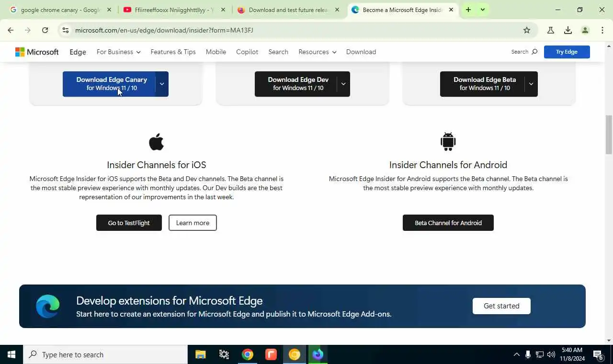Close the Become a Microsoft Edge Insider tab
The width and height of the screenshot is (613, 364).
pos(451,10)
